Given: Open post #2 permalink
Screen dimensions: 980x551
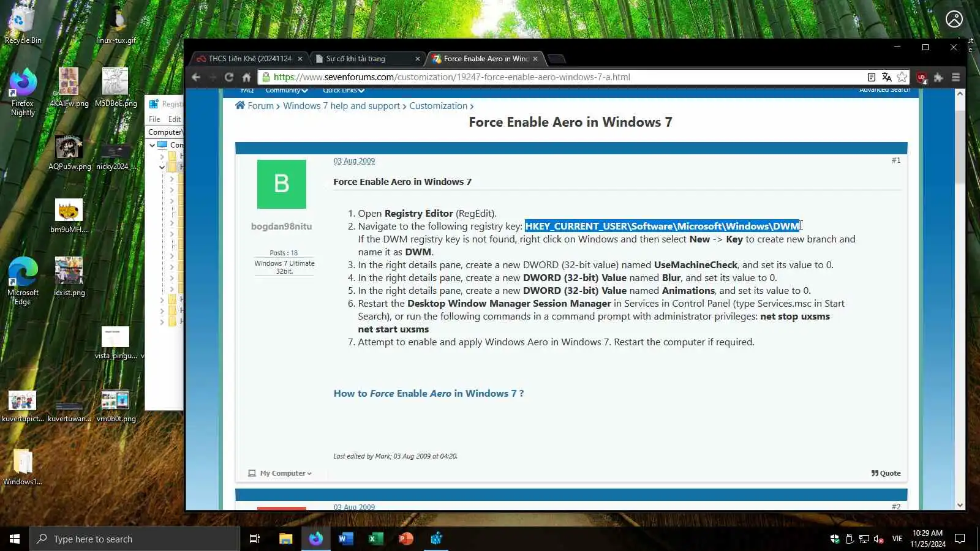Looking at the screenshot, I should click(896, 506).
